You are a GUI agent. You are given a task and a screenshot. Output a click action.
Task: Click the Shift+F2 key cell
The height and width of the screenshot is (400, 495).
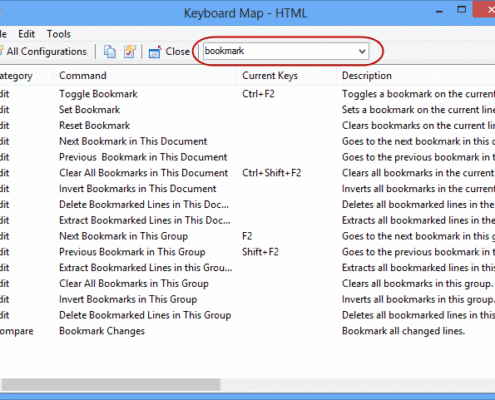coord(260,252)
